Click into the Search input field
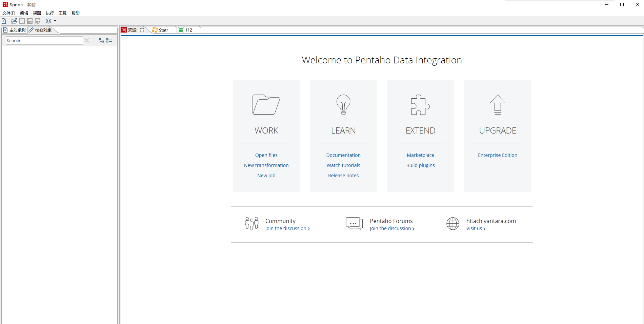The image size is (644, 324). [44, 41]
